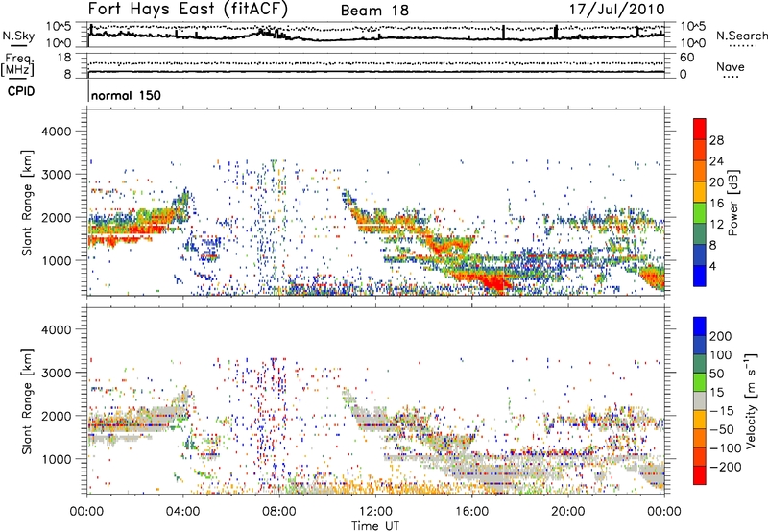This screenshot has height=532, width=768.
Task: Click the gray -15 to 15 velocity colorbar segment
Action: coord(700,400)
